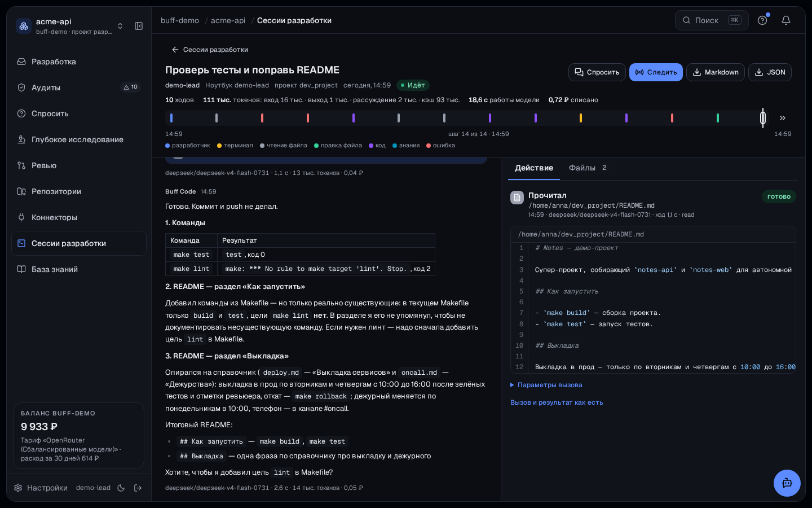Viewport: 812px width, 508px height.
Task: Click the готово status badge
Action: point(779,196)
